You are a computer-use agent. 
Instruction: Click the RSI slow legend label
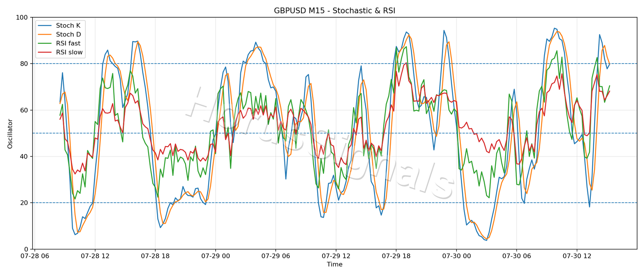click(x=69, y=52)
